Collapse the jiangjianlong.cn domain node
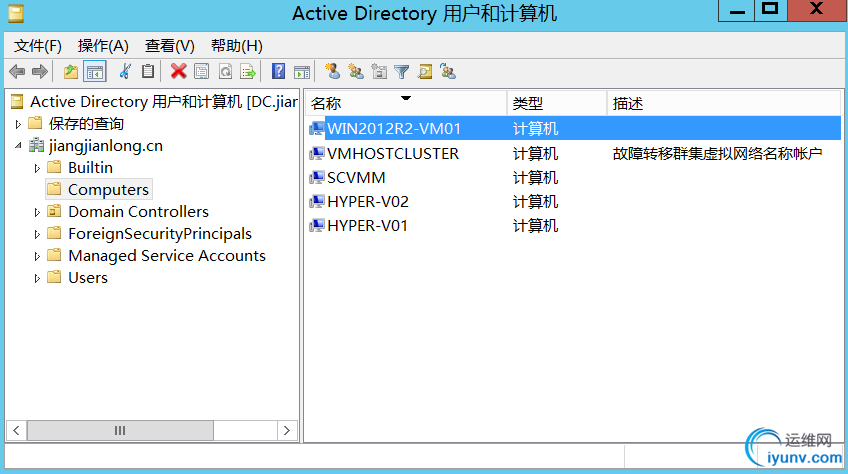 pos(18,146)
